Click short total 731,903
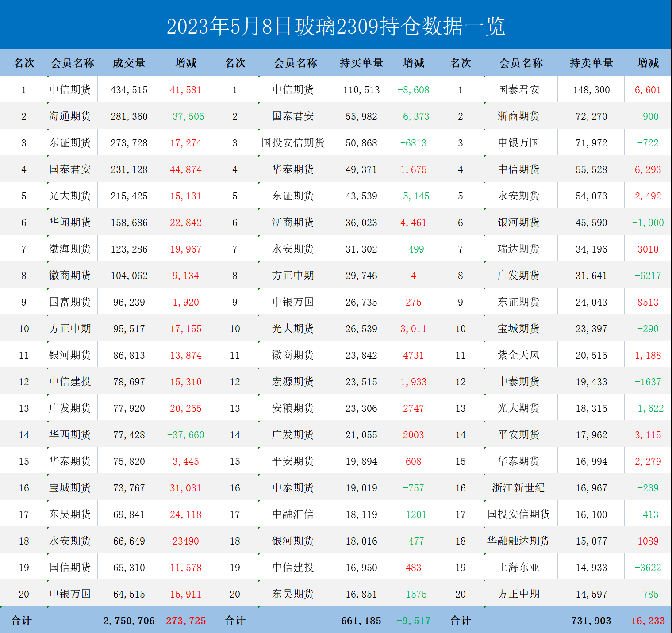The height and width of the screenshot is (633, 672). click(x=591, y=621)
